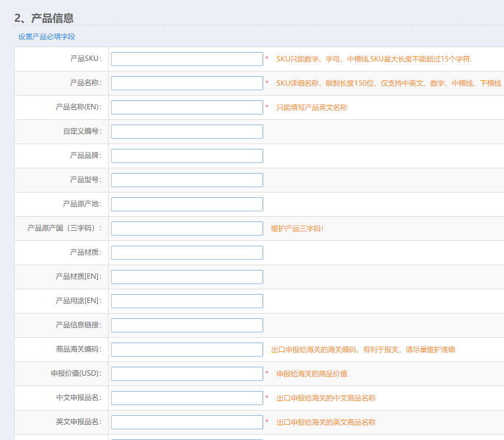Click the 产品品牌 input field

186,155
